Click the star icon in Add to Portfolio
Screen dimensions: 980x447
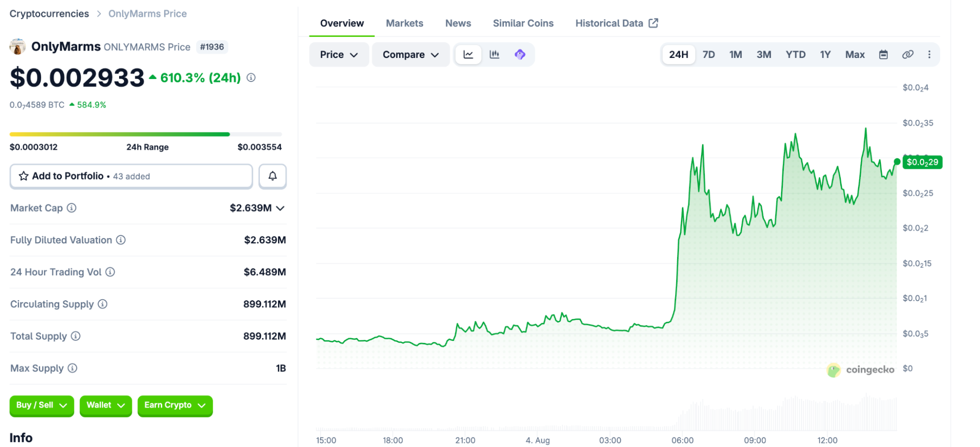coord(24,176)
